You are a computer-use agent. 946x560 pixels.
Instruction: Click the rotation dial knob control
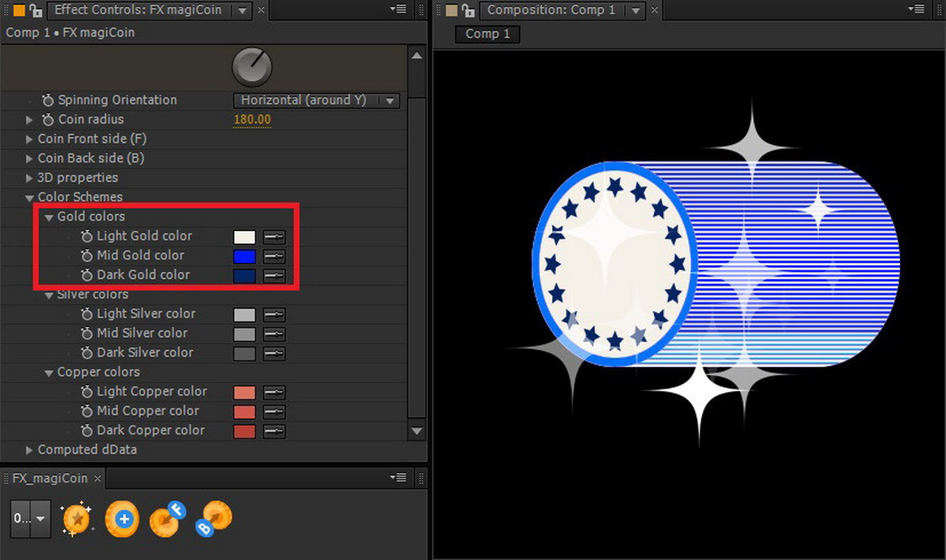[252, 66]
